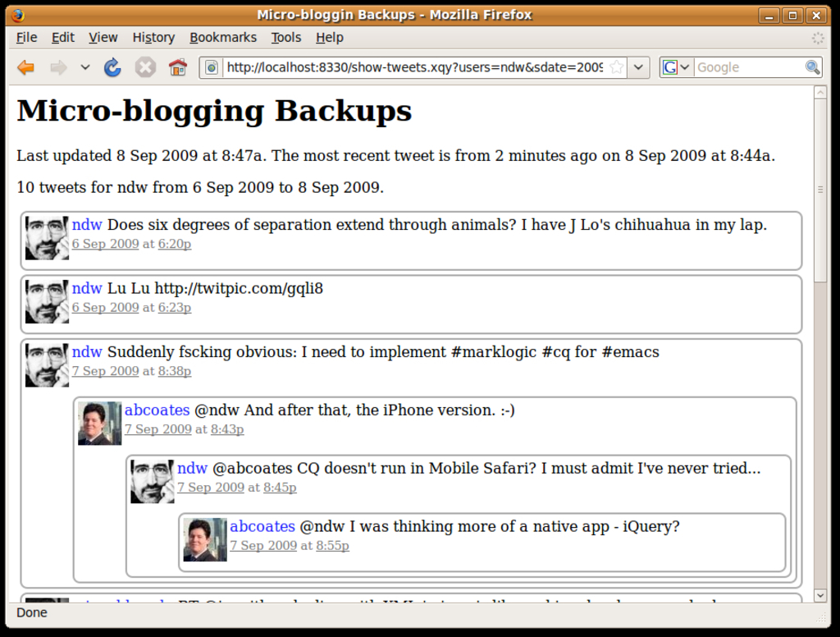Image resolution: width=840 pixels, height=637 pixels.
Task: Open the Help menu
Action: pyautogui.click(x=330, y=38)
